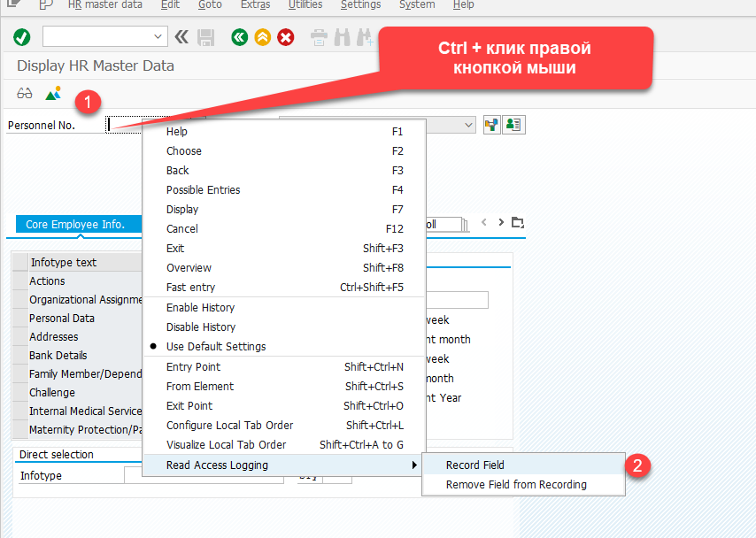Screen dimensions: 756x538
Task: Click the Infotype text column header
Action: tap(85, 262)
